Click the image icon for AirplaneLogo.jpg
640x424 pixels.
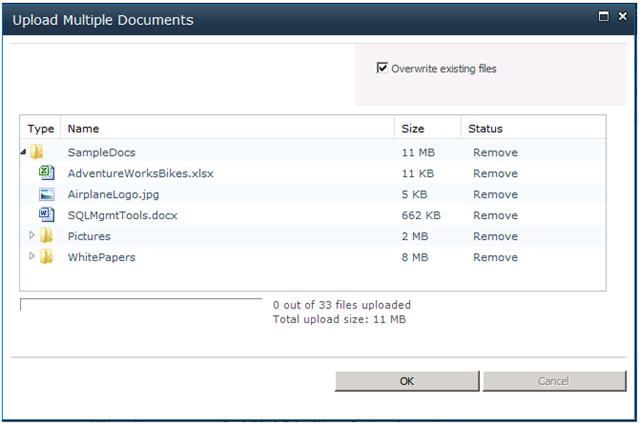point(47,194)
